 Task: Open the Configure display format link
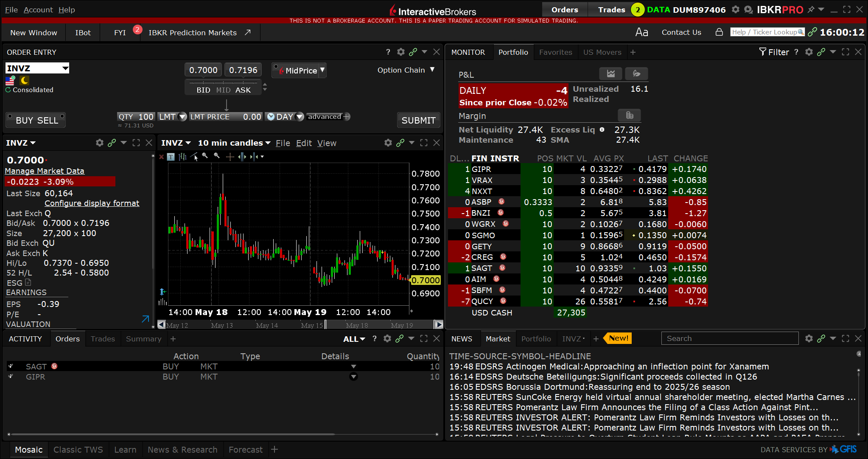[92, 203]
